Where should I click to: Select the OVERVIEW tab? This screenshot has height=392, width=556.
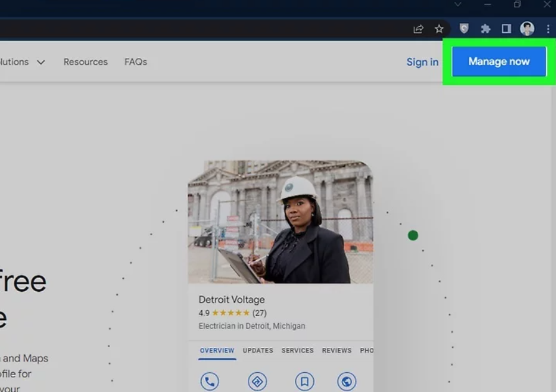(217, 350)
